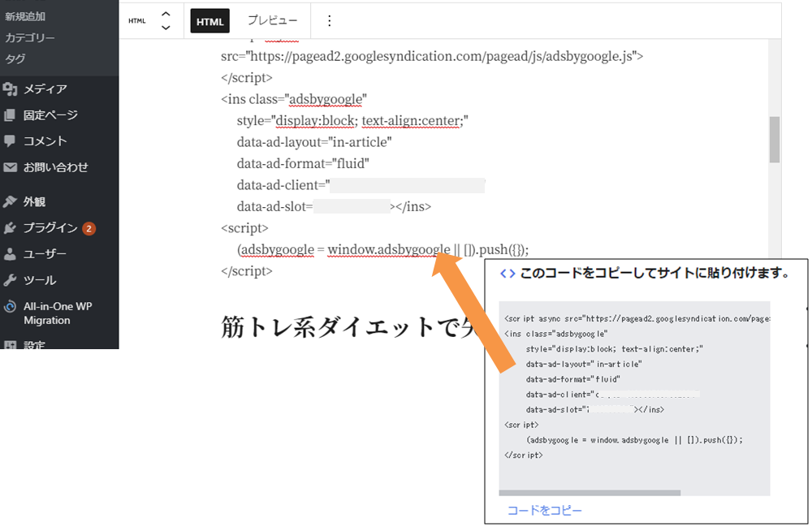Screen dimensions: 812x527
Task: Click the adsbygoogle.js src line in editor
Action: click(432, 56)
